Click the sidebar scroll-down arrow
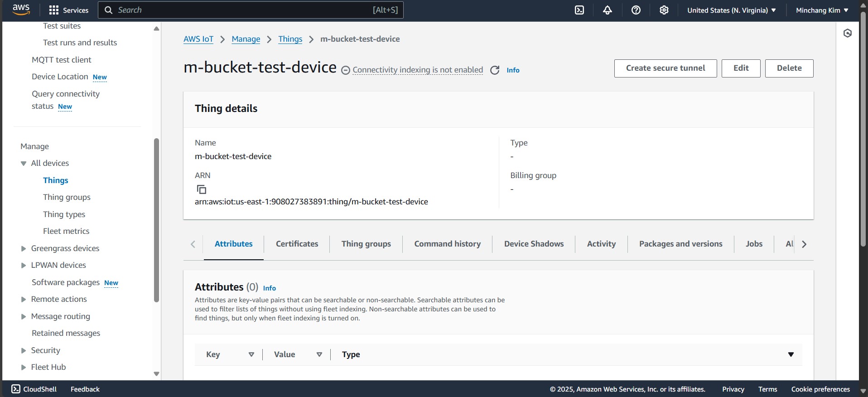The height and width of the screenshot is (397, 868). coord(156,374)
